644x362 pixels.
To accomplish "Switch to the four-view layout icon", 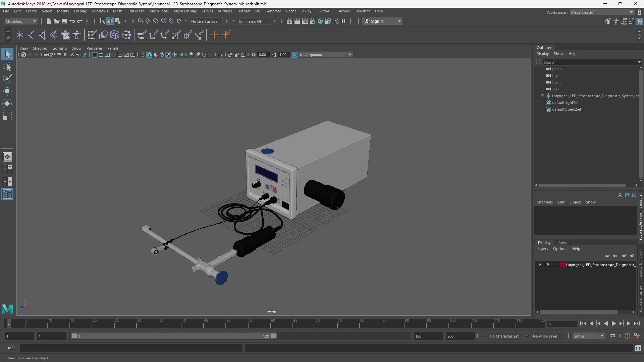I will (x=7, y=169).
